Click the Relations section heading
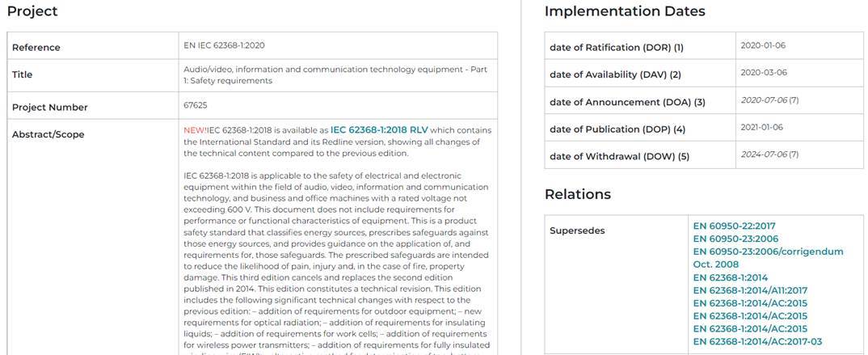 point(578,194)
